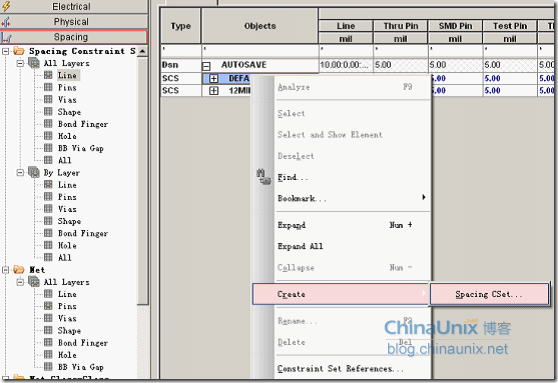Open Bond Finger worksheet under By Layer

pos(83,234)
